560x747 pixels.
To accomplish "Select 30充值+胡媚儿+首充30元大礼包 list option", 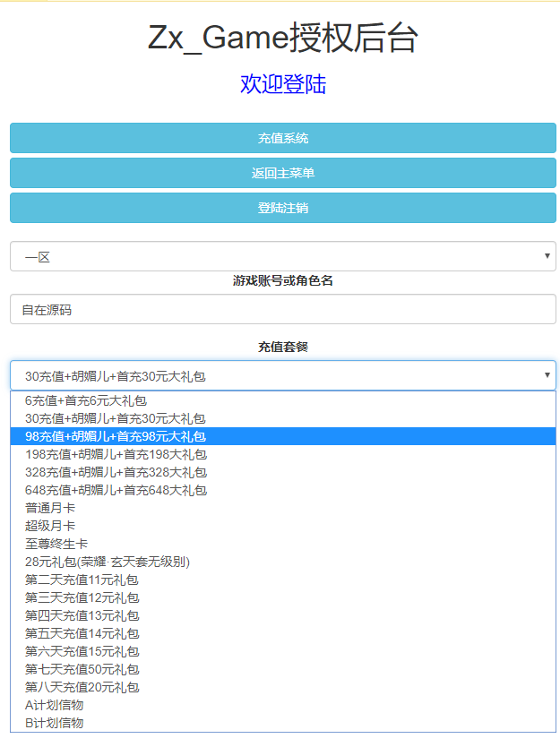I will click(x=116, y=419).
